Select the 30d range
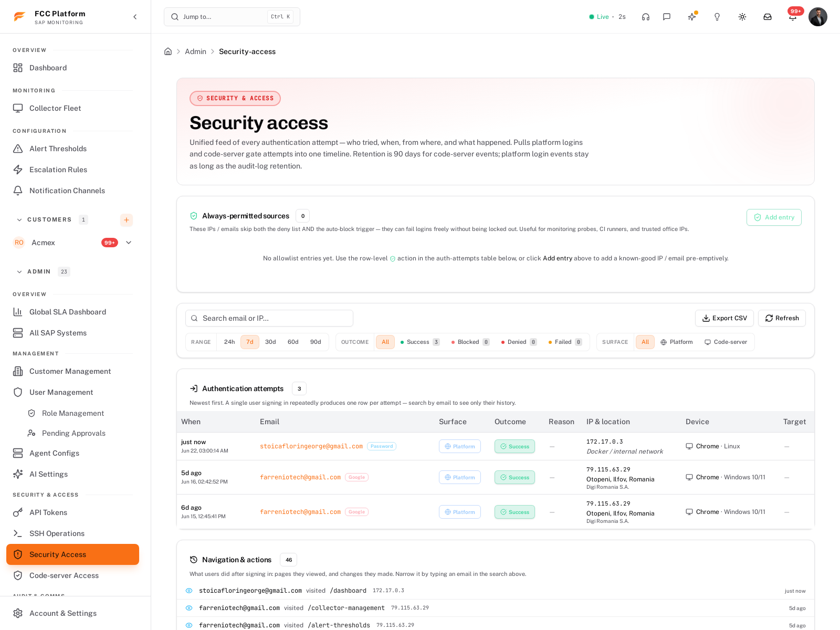 click(270, 342)
